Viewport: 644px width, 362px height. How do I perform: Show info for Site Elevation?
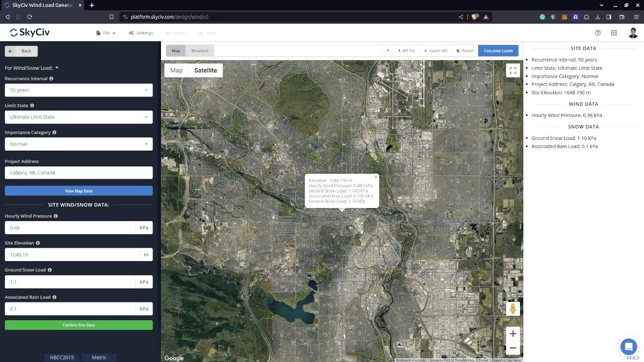point(38,243)
